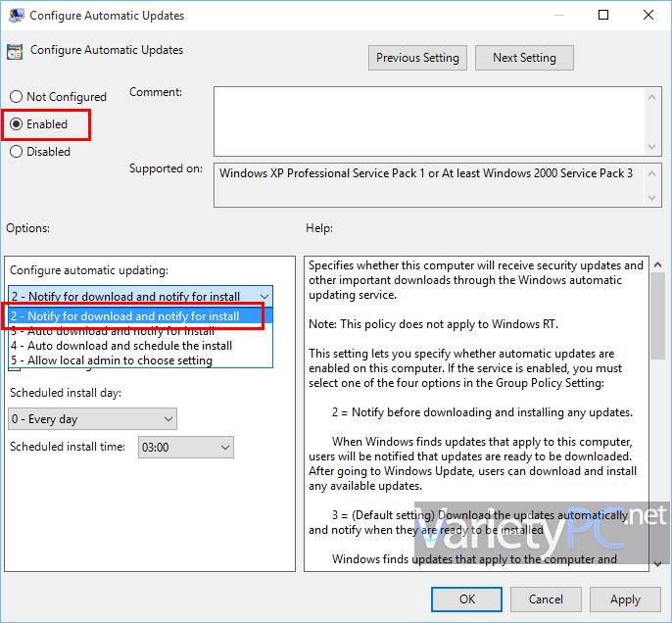Screen dimensions: 672x623
Task: Open the Scheduled install time dropdown
Action: tap(224, 448)
